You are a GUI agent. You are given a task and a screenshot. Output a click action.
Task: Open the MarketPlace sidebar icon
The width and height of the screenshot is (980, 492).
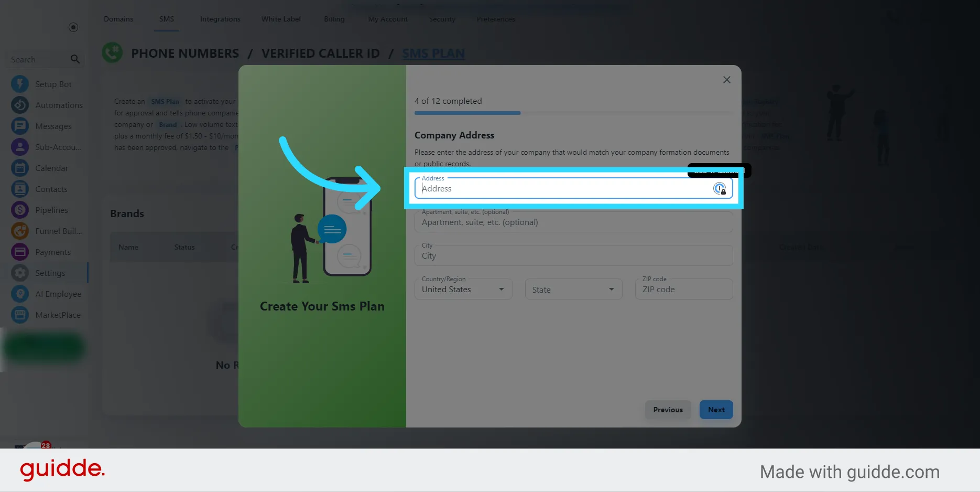(x=20, y=315)
